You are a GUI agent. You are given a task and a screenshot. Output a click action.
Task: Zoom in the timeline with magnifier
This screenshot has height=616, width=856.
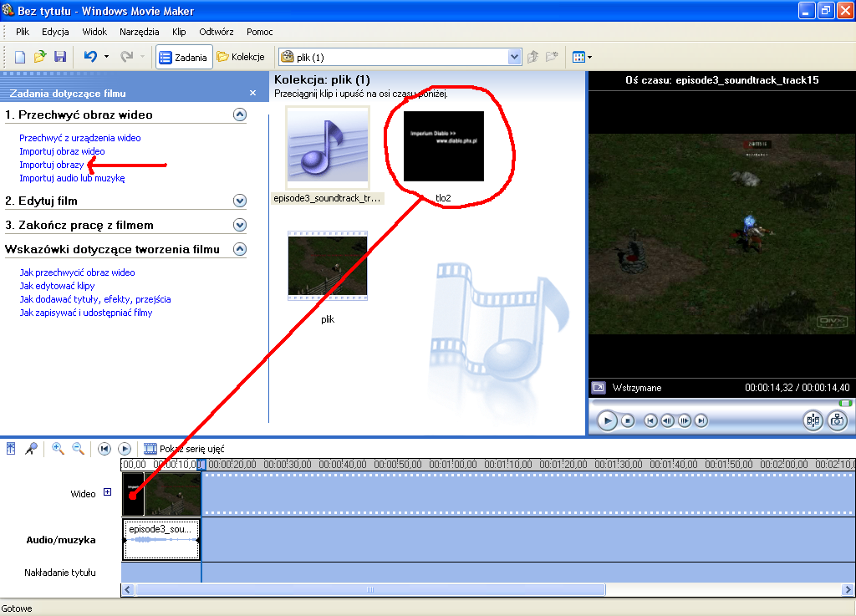coord(58,449)
